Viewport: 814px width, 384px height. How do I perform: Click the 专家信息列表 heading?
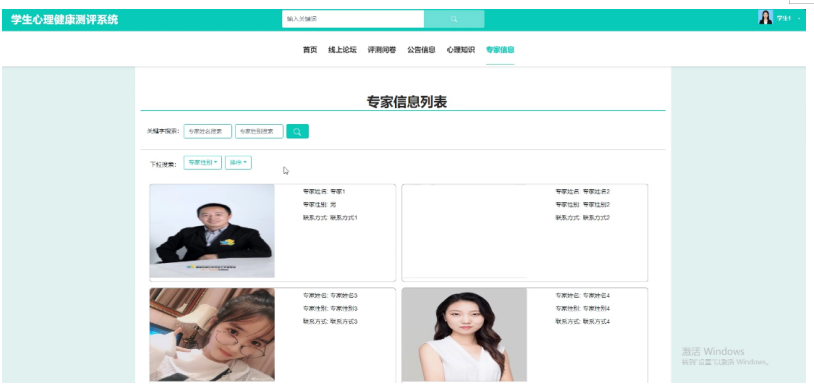coord(407,102)
